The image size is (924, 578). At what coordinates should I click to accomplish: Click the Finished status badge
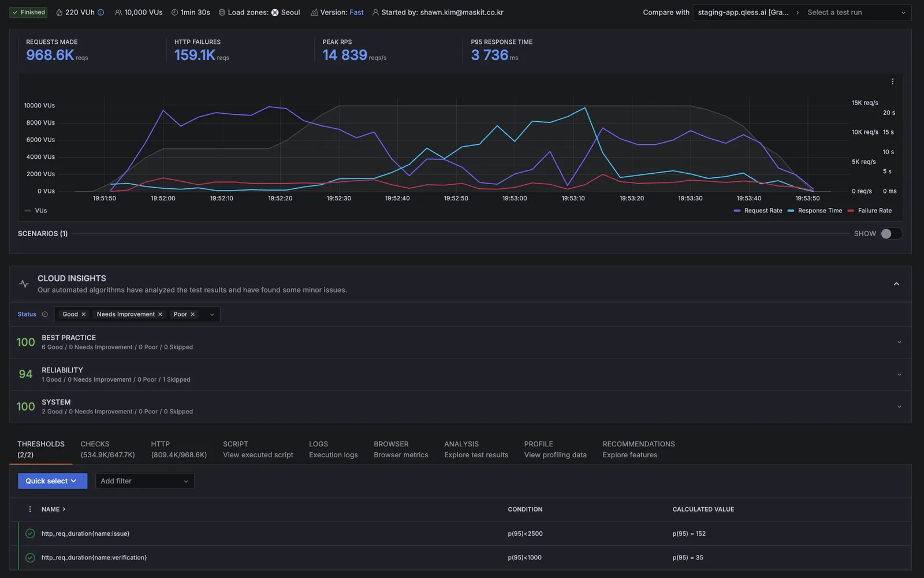[28, 12]
